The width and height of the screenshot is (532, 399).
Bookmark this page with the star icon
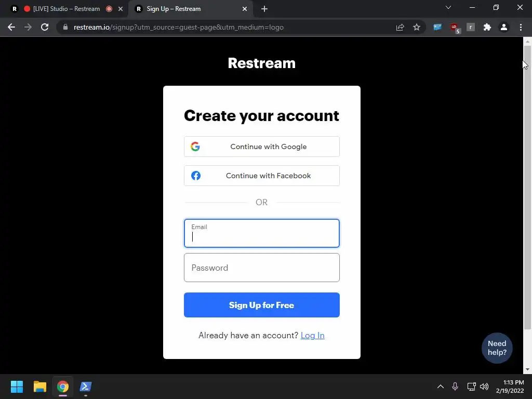(x=417, y=27)
